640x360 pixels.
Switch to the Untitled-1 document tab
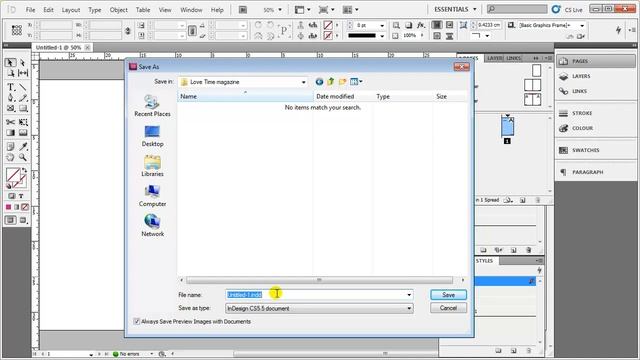(x=58, y=47)
